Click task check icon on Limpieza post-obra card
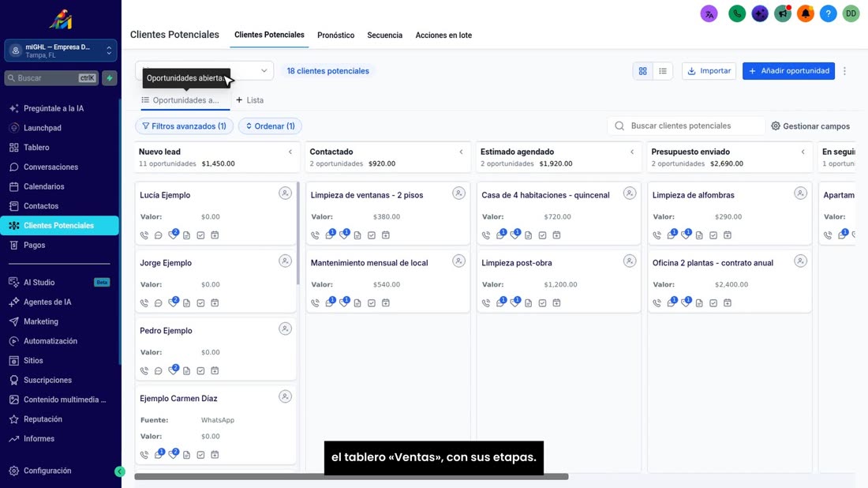The width and height of the screenshot is (868, 488). (543, 303)
